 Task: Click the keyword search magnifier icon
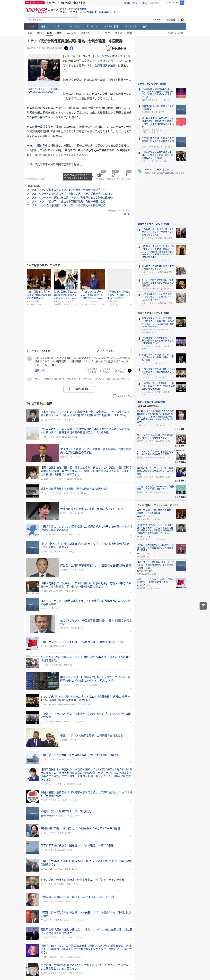tap(75, 19)
